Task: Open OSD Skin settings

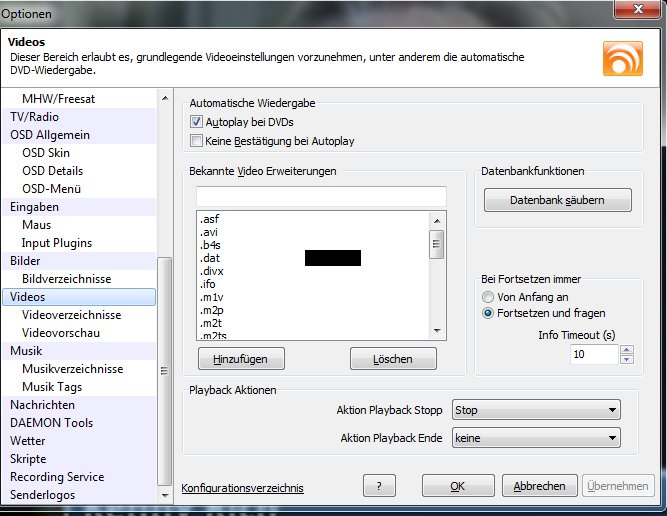Action: (79, 153)
